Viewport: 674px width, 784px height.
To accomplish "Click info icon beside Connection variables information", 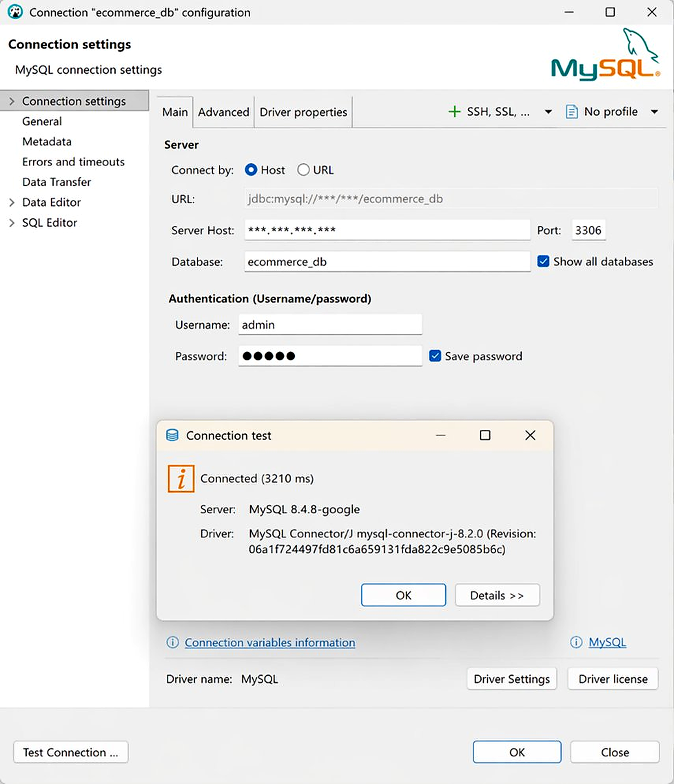I will [172, 643].
